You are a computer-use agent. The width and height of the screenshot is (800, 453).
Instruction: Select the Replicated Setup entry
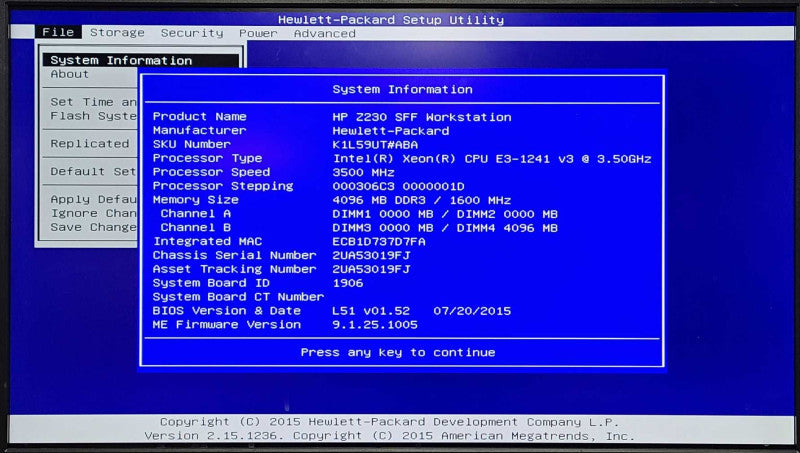[x=90, y=144]
